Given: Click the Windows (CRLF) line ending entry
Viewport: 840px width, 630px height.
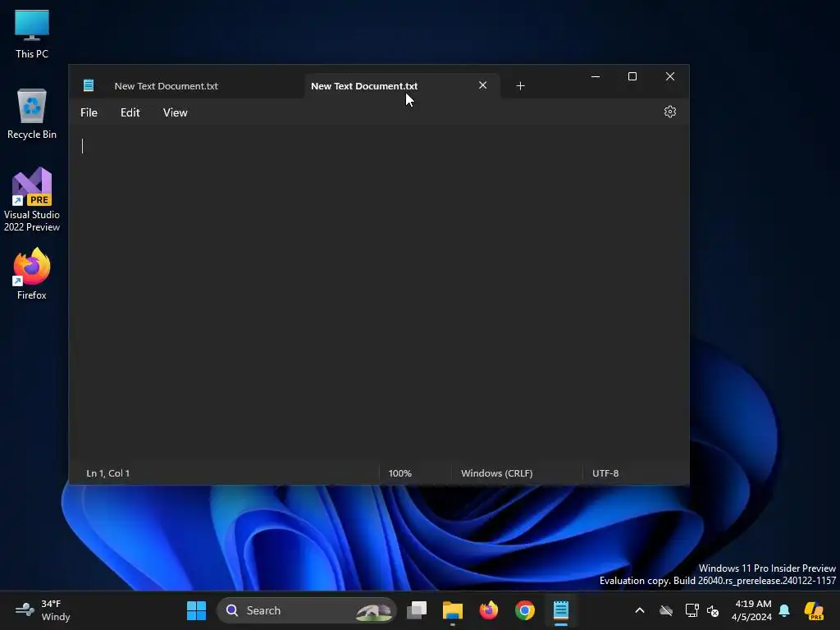Looking at the screenshot, I should (496, 473).
